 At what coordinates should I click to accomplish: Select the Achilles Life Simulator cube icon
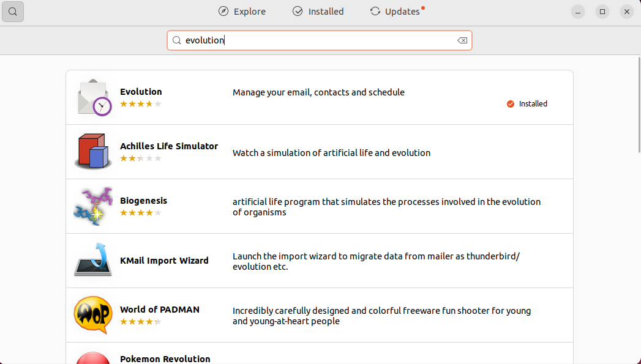click(93, 151)
